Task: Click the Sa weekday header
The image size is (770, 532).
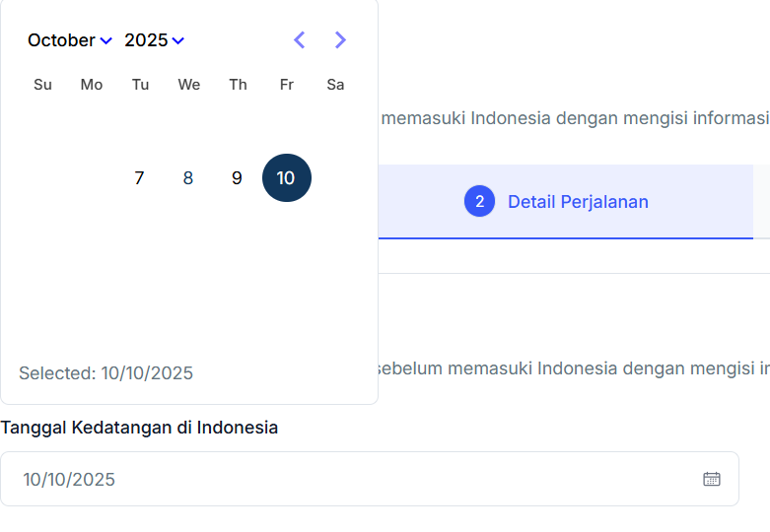Action: click(335, 85)
